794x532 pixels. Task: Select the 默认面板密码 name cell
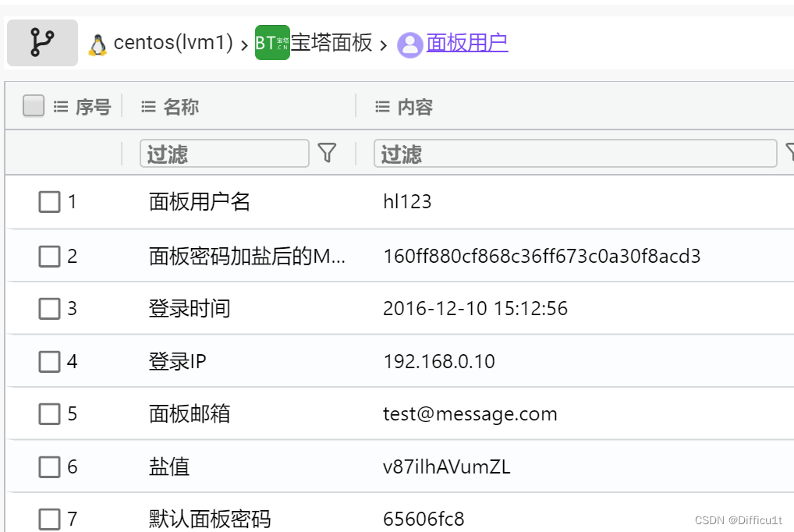210,520
